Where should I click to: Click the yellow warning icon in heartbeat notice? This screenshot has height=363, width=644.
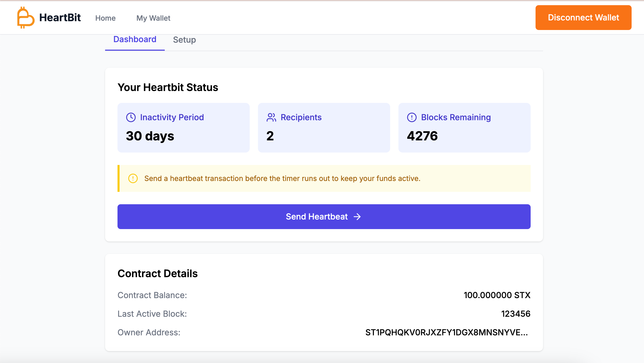[x=133, y=178]
